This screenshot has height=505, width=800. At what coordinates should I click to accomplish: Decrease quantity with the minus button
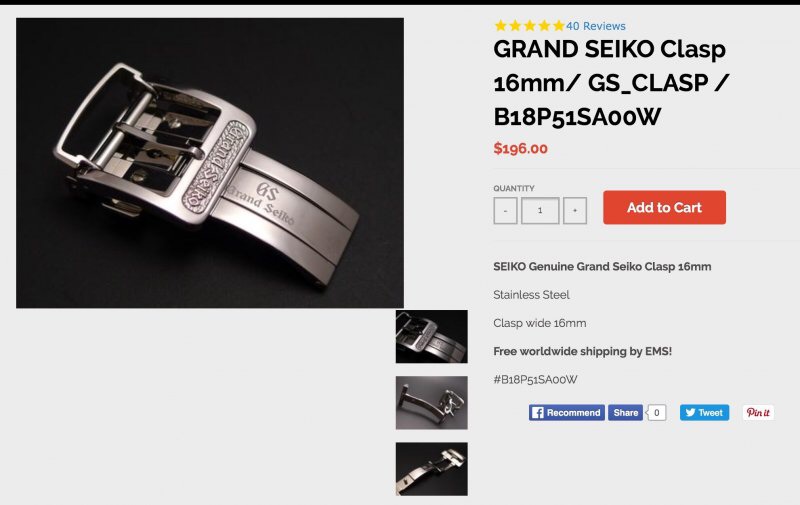[505, 210]
